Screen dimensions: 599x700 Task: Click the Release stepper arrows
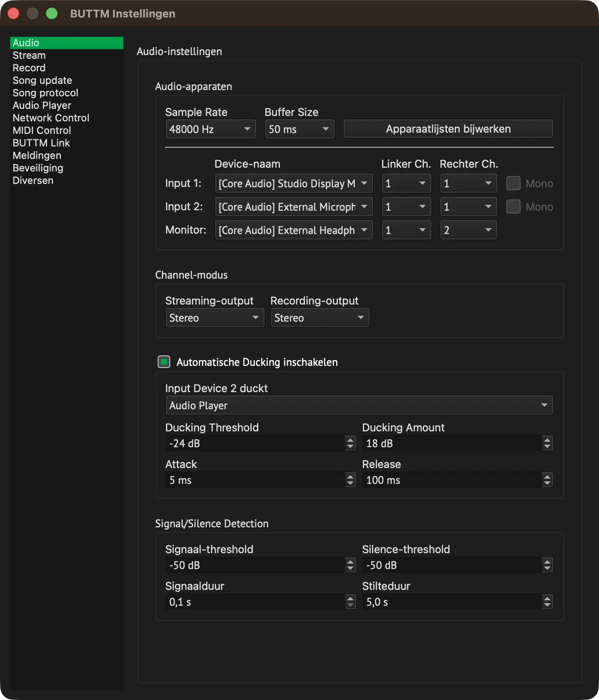[x=547, y=480]
